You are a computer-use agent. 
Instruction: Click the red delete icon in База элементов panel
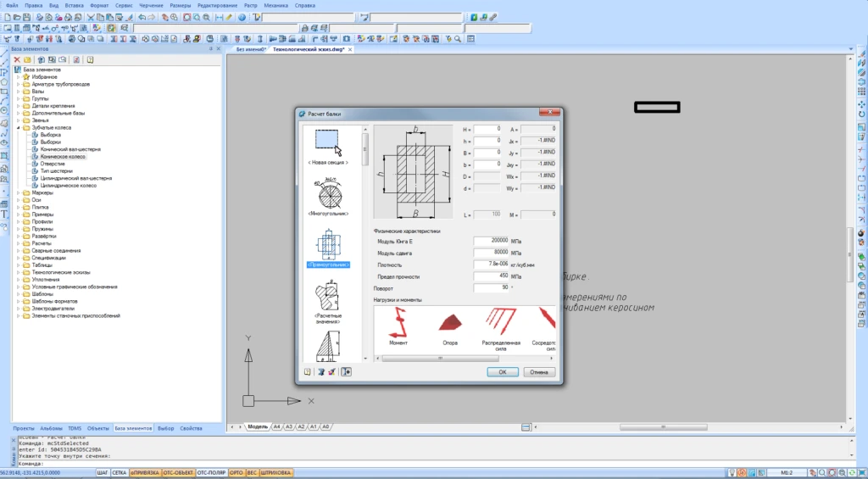16,60
